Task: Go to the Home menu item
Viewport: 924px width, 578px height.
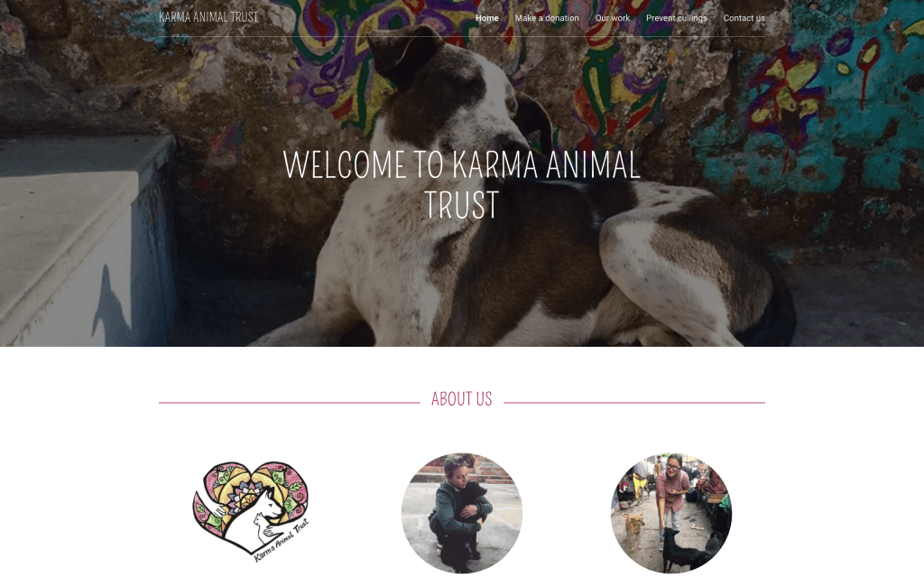Action: click(x=486, y=18)
